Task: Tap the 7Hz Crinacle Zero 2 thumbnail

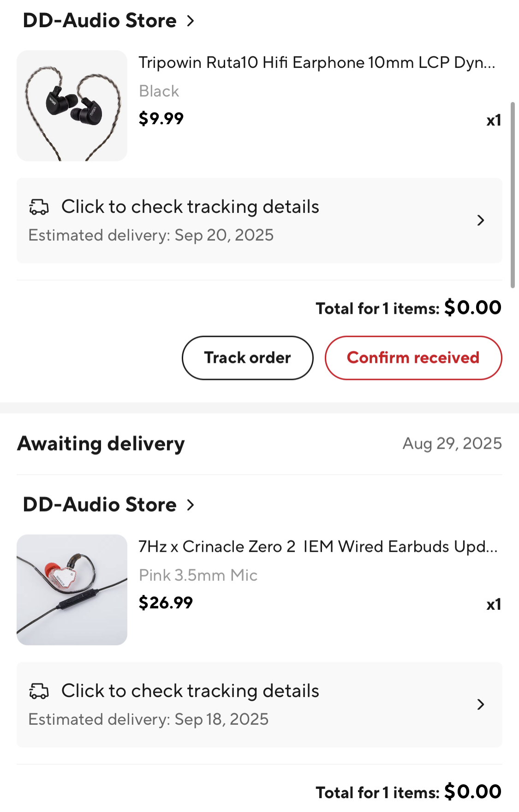Action: tap(72, 590)
